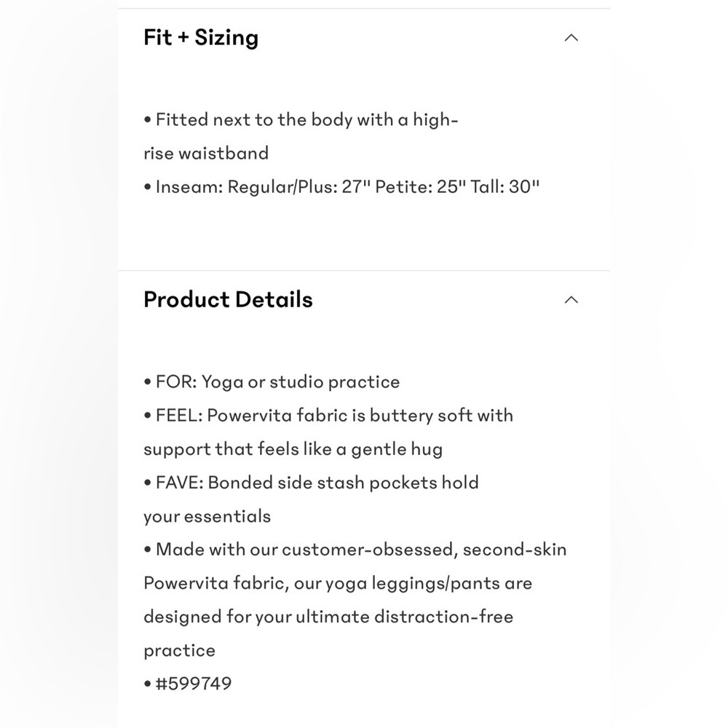Click the 'Powervita fabric, our yoga leggings/pants' line
728x728 pixels.
(x=338, y=583)
